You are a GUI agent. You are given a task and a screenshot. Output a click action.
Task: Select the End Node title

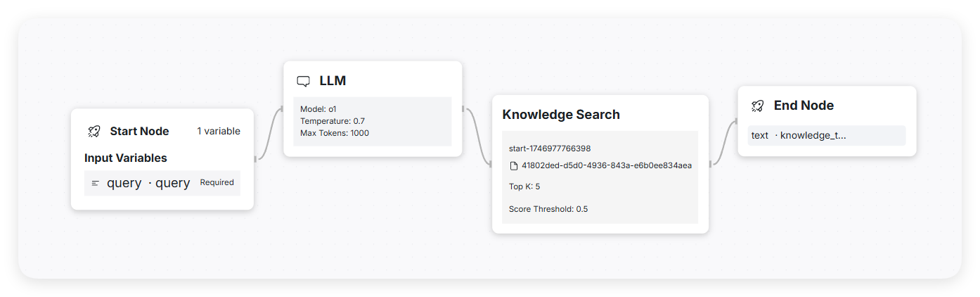point(804,106)
